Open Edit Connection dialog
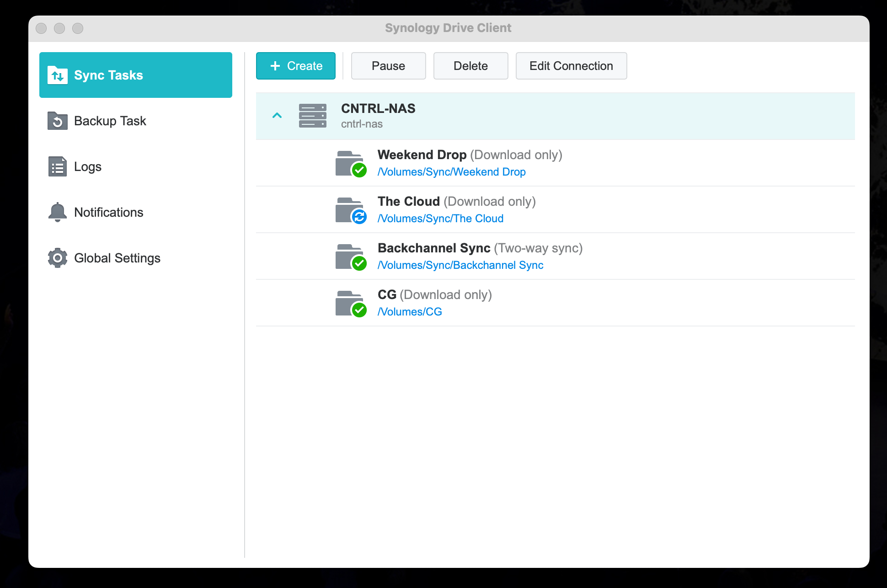887x588 pixels. click(571, 66)
